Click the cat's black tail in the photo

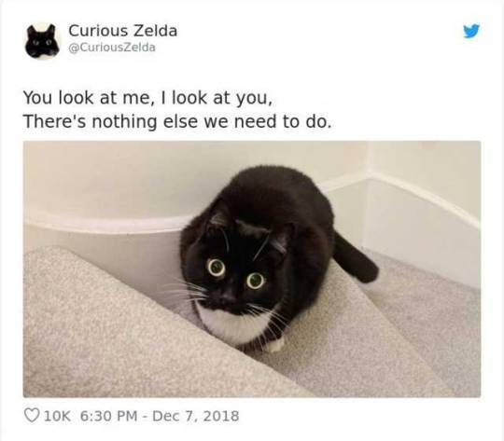click(x=357, y=260)
